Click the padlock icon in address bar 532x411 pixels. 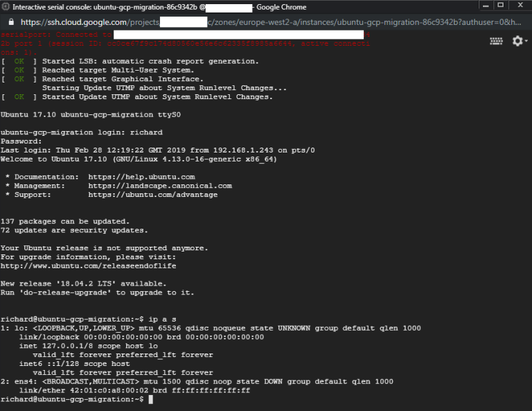(11, 22)
